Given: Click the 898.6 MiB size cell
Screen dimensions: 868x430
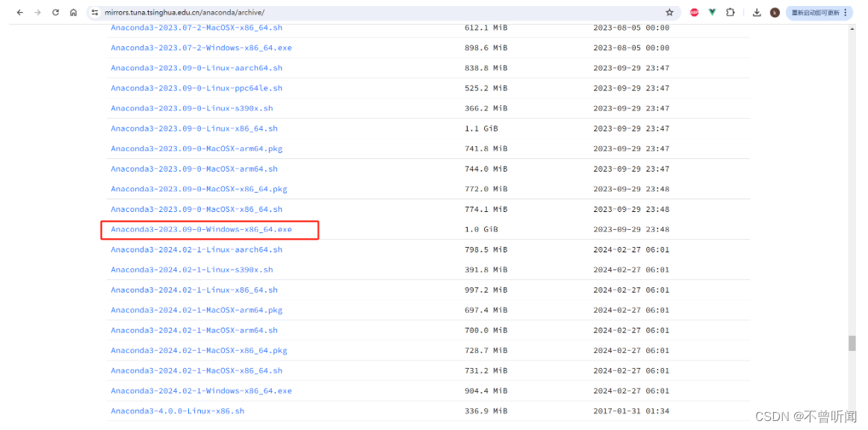Looking at the screenshot, I should click(486, 48).
